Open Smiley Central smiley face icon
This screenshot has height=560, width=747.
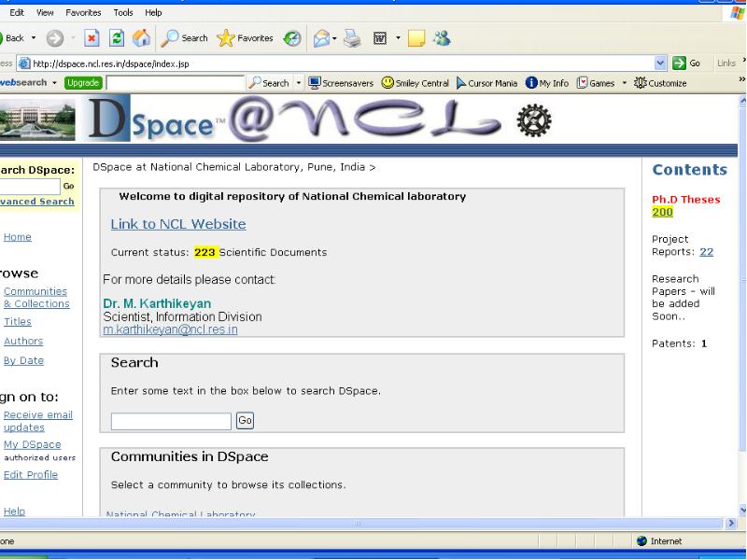point(388,83)
